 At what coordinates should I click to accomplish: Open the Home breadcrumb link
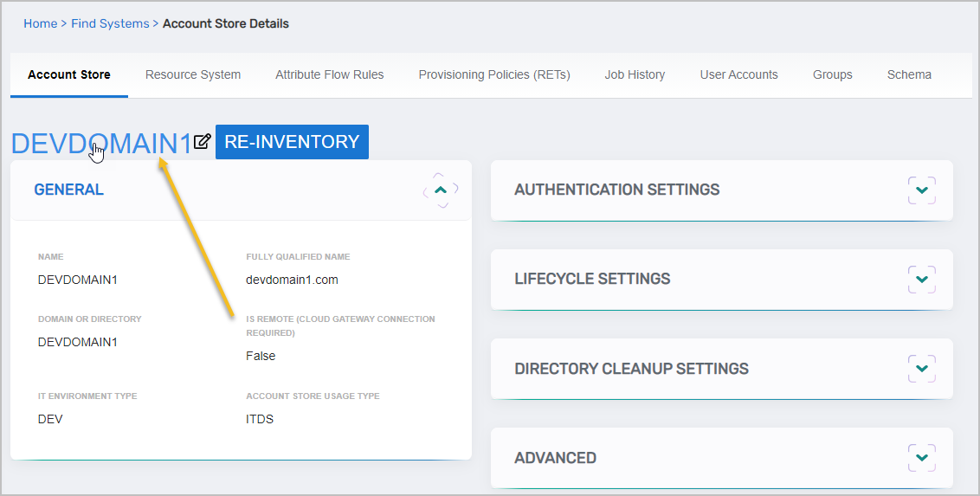[40, 23]
